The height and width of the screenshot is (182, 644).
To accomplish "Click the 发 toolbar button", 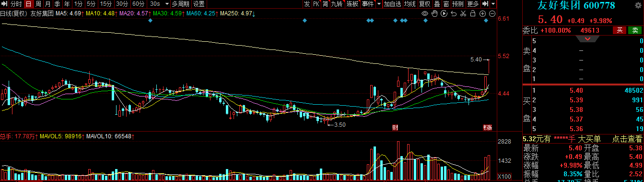I will [307, 4].
